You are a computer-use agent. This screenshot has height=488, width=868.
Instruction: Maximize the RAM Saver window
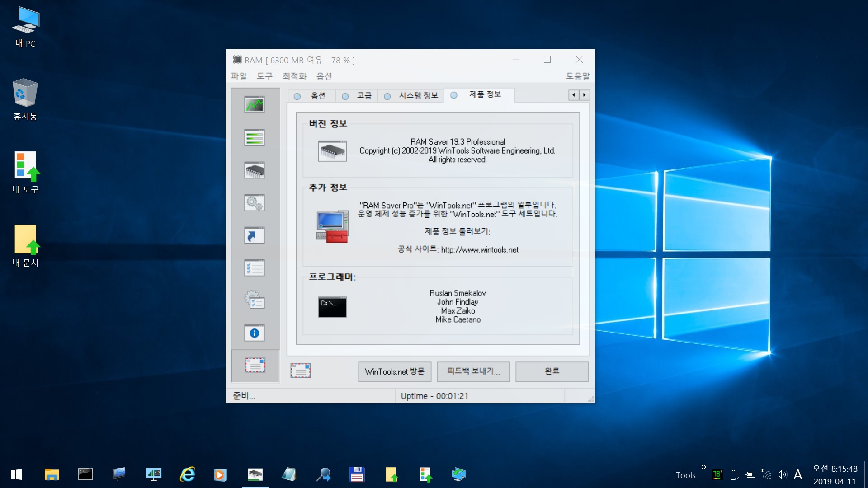pos(547,60)
